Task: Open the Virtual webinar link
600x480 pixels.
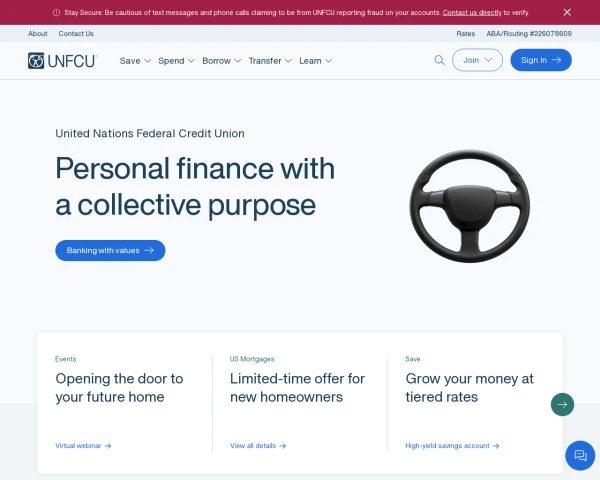Action: point(83,446)
